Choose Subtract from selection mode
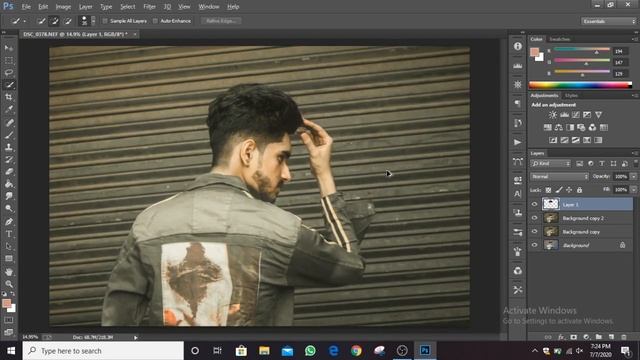The height and width of the screenshot is (360, 640). tap(68, 21)
